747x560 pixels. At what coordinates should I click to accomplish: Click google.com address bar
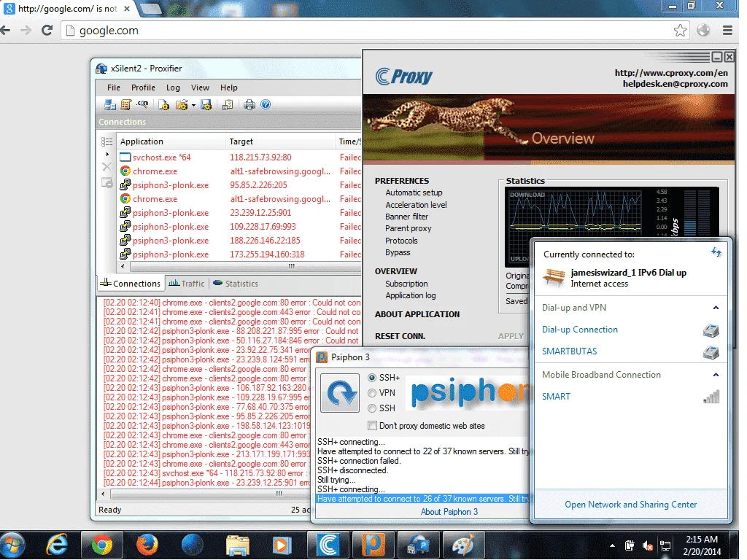(x=367, y=31)
